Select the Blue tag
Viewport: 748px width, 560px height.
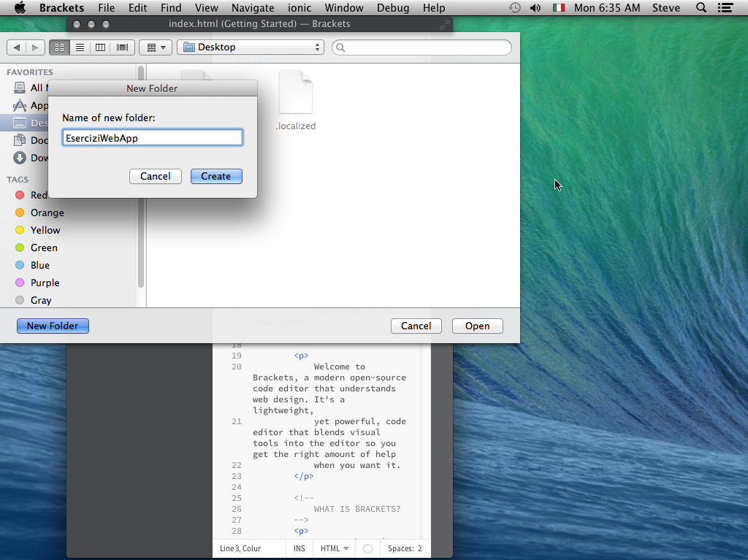pos(33,265)
